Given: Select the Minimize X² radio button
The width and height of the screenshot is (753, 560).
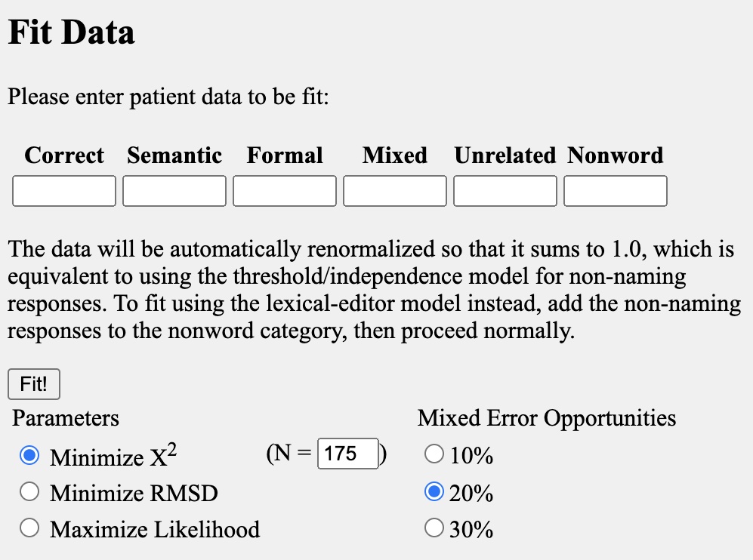Looking at the screenshot, I should pos(29,455).
